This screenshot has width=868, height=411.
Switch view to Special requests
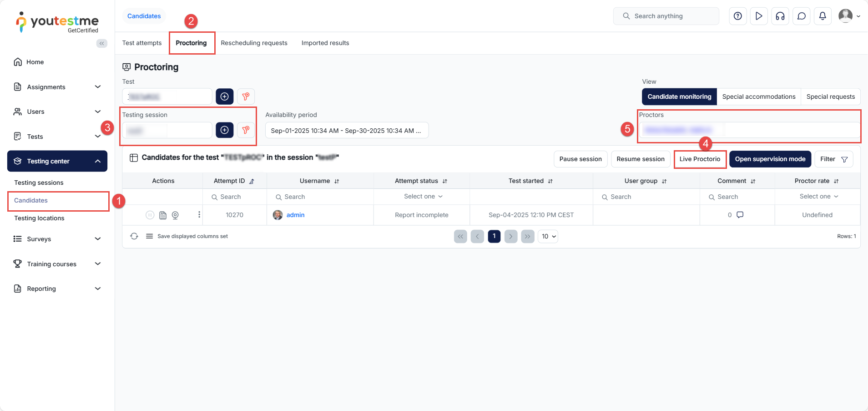[x=830, y=96]
